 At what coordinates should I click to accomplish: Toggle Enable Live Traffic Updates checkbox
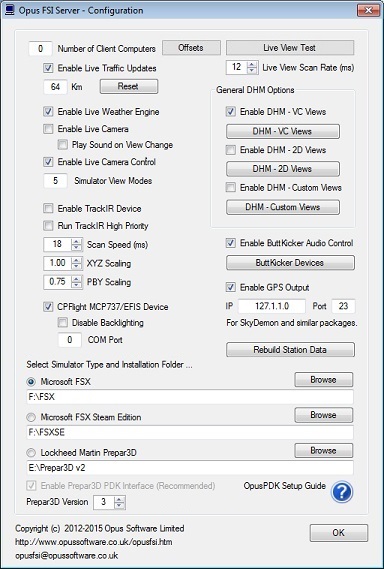coord(48,68)
